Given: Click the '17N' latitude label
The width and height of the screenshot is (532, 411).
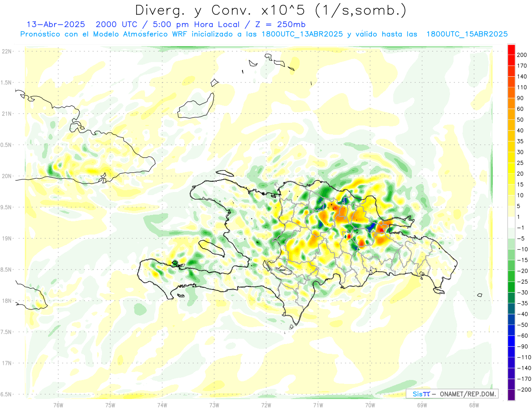Looking at the screenshot, I should pyautogui.click(x=6, y=363).
